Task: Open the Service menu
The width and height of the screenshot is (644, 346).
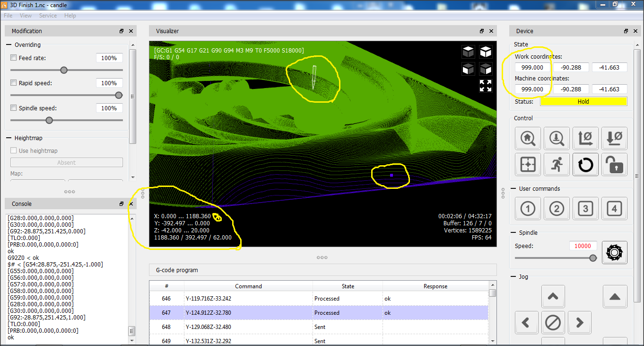Action: tap(48, 16)
